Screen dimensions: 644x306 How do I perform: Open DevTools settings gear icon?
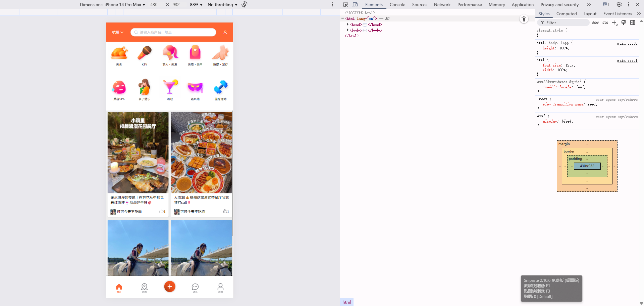619,4
